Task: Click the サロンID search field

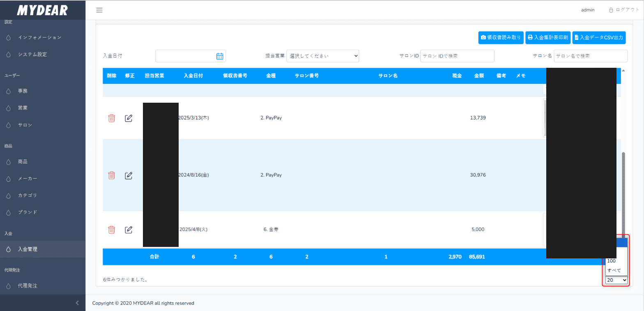Action: (x=457, y=56)
